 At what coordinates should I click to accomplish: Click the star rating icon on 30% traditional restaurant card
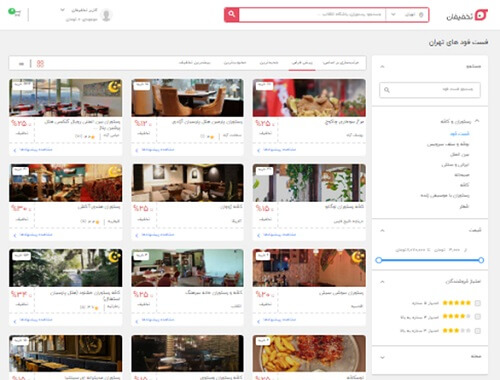click(97, 221)
